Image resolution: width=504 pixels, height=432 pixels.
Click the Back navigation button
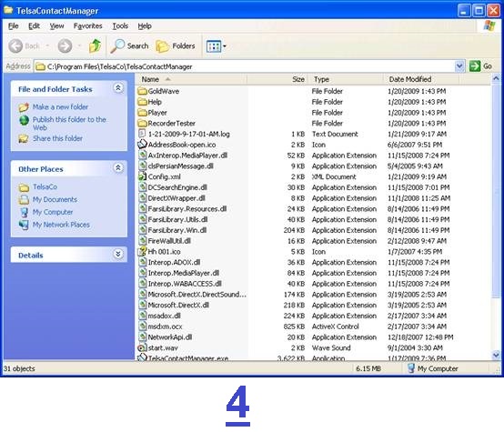[x=24, y=46]
